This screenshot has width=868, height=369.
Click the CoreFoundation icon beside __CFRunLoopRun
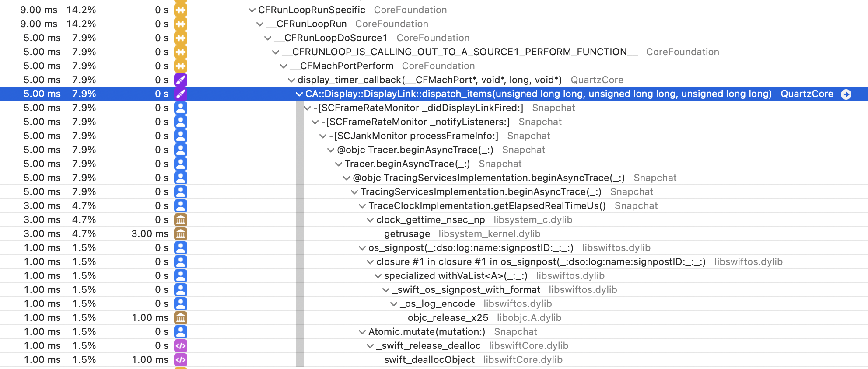coord(181,24)
